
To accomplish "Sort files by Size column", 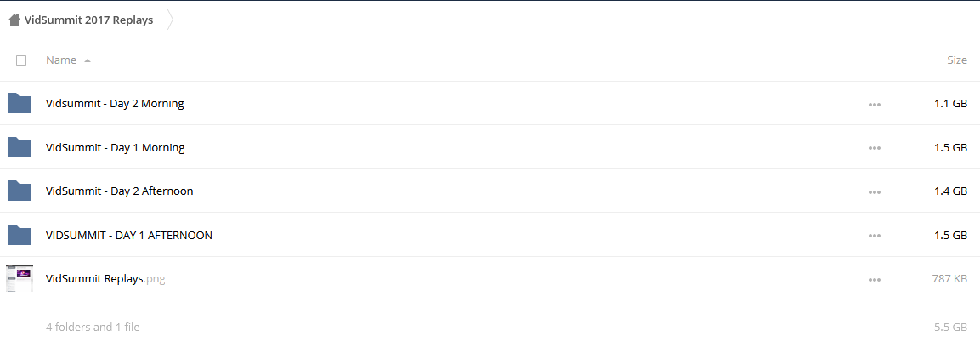I will pyautogui.click(x=957, y=60).
